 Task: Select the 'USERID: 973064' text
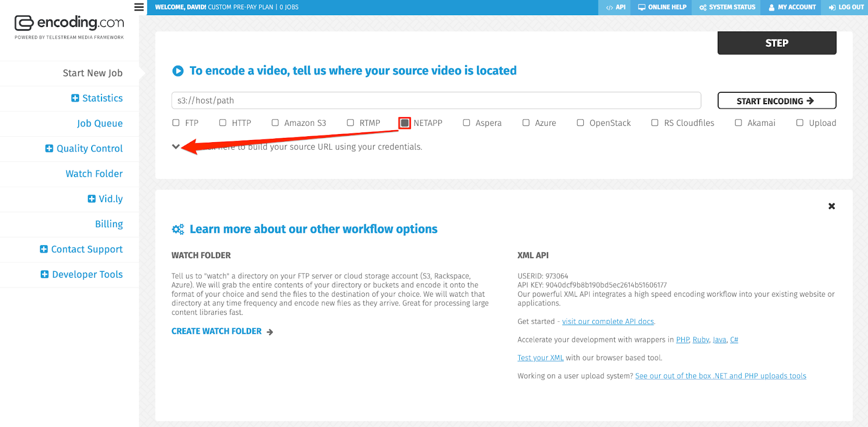(x=542, y=276)
